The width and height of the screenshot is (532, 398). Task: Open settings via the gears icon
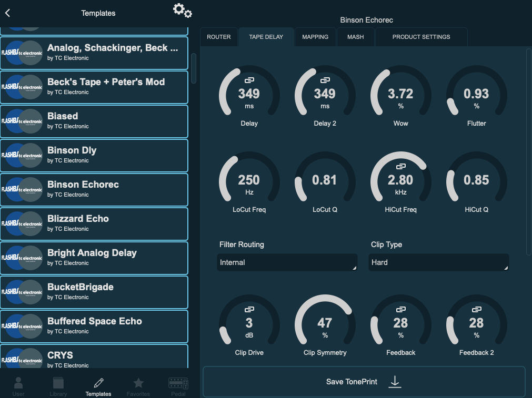click(x=182, y=11)
